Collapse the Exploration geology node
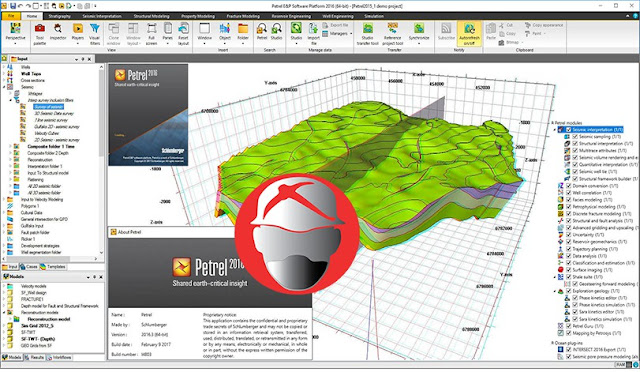 point(555,291)
